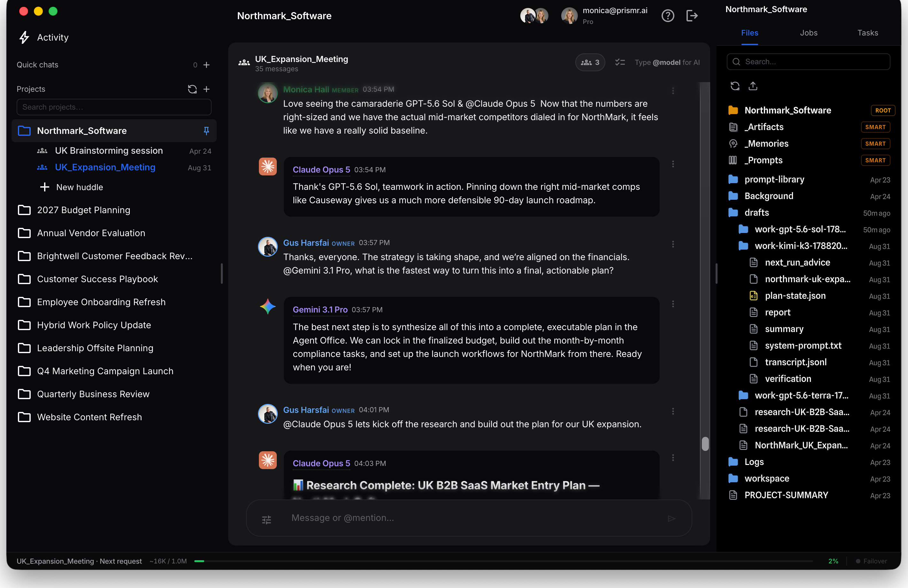Open options for Gus Harsfai 04:01 PM message
Image resolution: width=908 pixels, height=588 pixels.
coord(673,411)
